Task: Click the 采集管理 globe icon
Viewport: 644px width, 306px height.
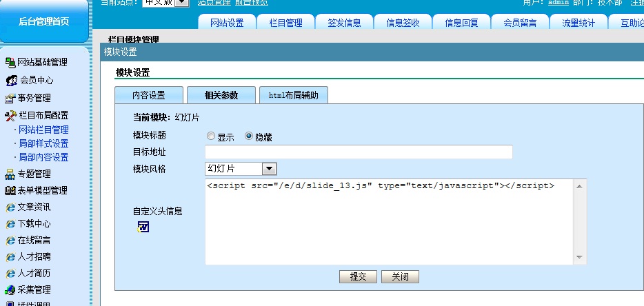Action: click(x=10, y=290)
